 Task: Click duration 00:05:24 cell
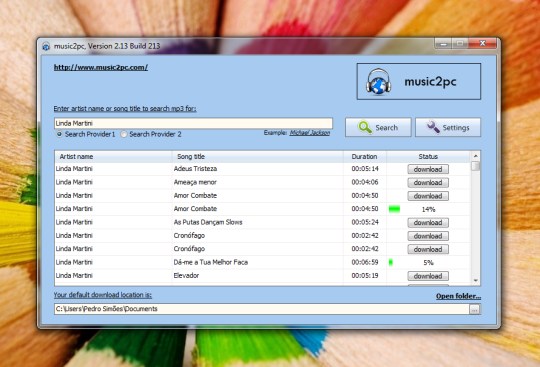365,222
